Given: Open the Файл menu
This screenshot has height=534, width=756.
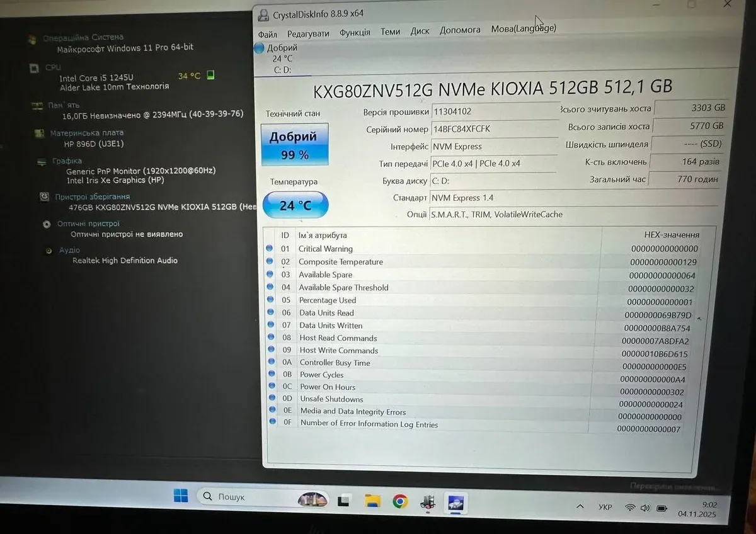Looking at the screenshot, I should tap(267, 34).
